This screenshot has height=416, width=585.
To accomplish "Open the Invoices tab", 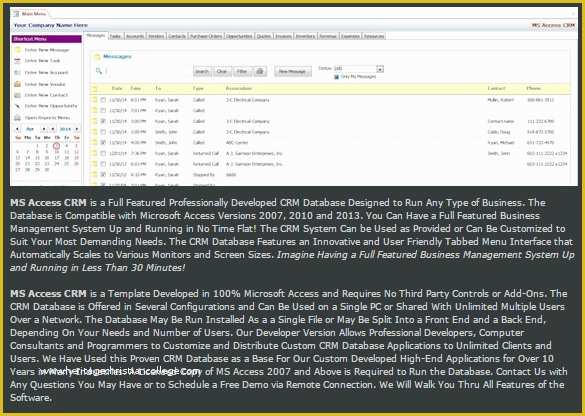I will [283, 36].
